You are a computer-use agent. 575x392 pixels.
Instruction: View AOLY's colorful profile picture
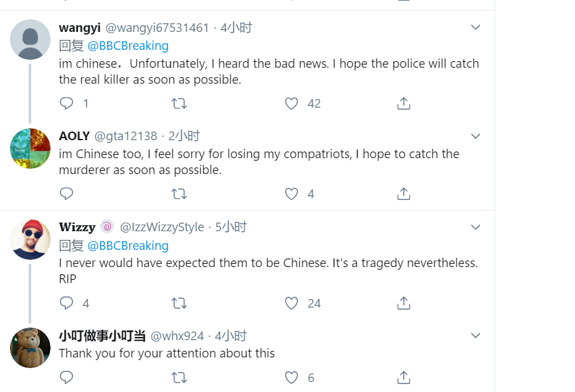click(31, 148)
